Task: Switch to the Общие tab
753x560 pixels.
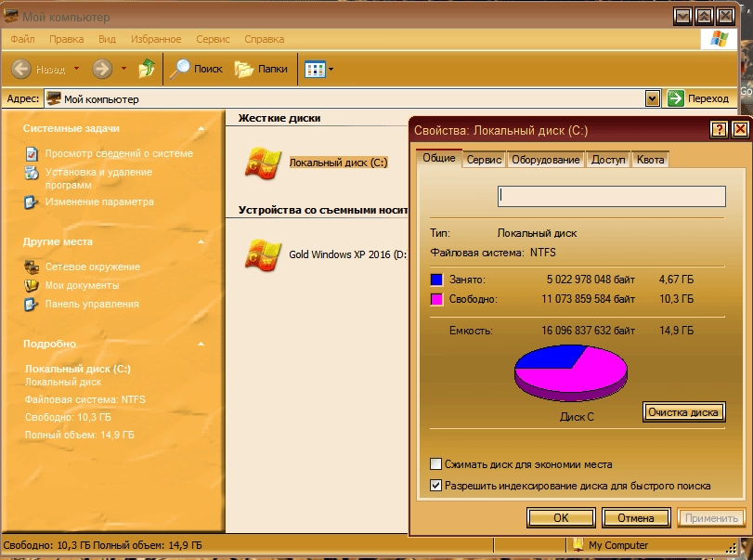Action: [439, 158]
